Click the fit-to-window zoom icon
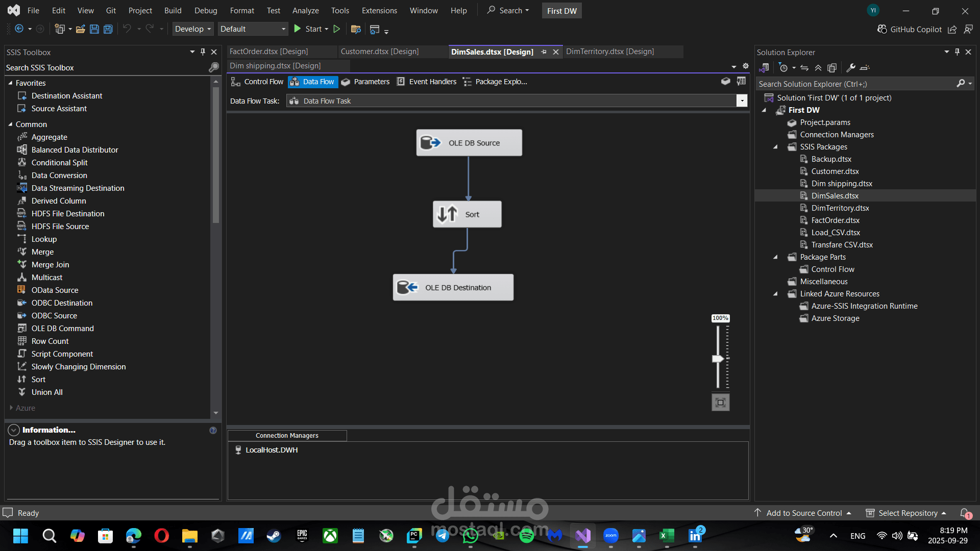The image size is (980, 551). pos(720,403)
